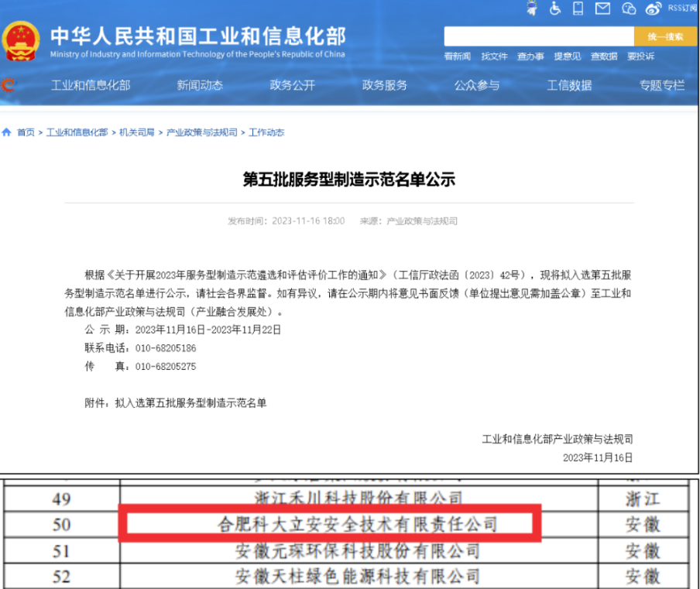Switch to the 政务公开 section
Screen dimensions: 700x589
[x=292, y=87]
